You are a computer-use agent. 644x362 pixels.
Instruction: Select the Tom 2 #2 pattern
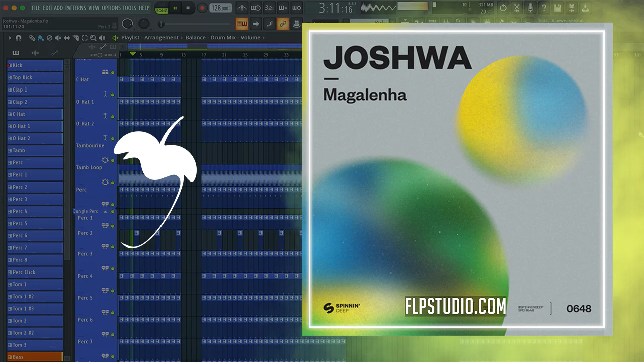35,333
